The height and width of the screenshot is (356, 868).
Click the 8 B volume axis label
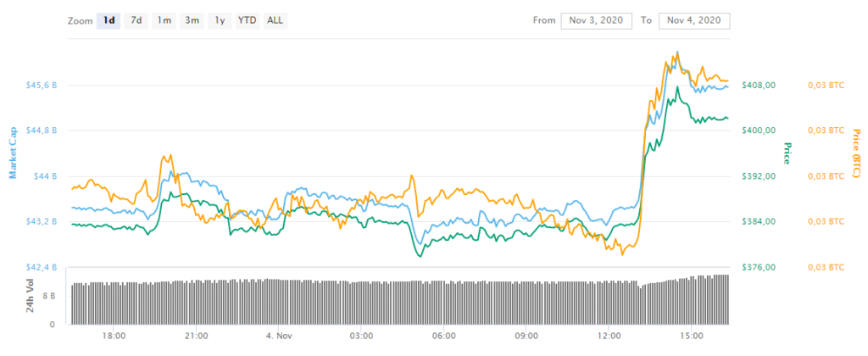point(50,296)
